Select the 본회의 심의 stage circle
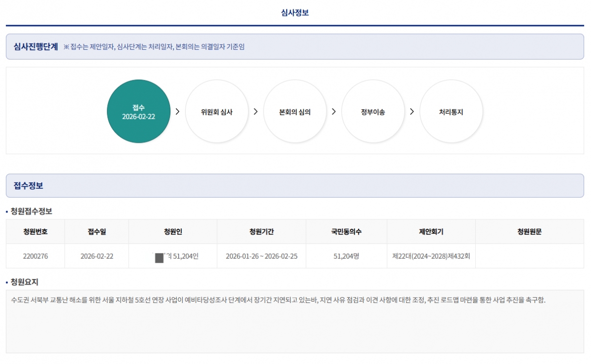Screen dimensions: 591x364 coord(295,112)
